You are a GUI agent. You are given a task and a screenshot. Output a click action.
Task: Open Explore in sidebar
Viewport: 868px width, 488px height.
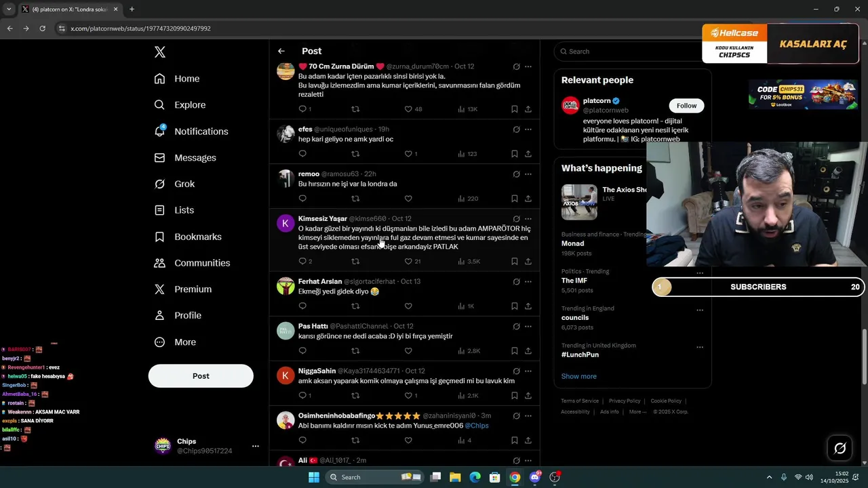tap(180, 105)
